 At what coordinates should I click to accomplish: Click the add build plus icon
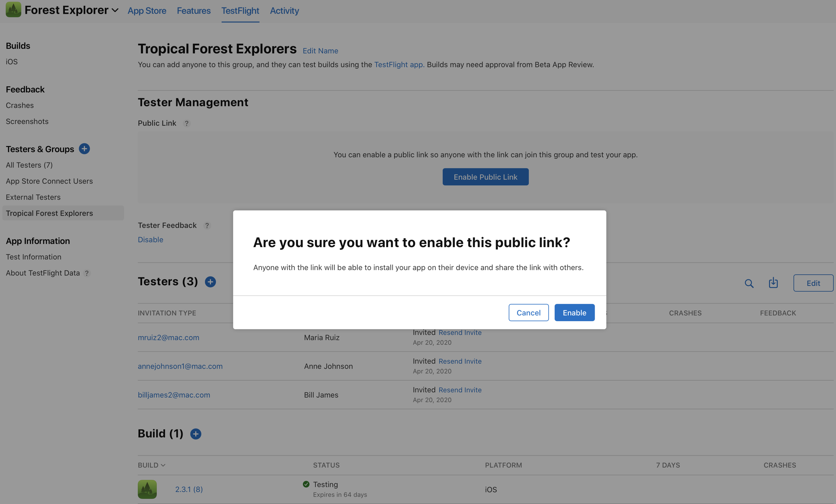(196, 434)
